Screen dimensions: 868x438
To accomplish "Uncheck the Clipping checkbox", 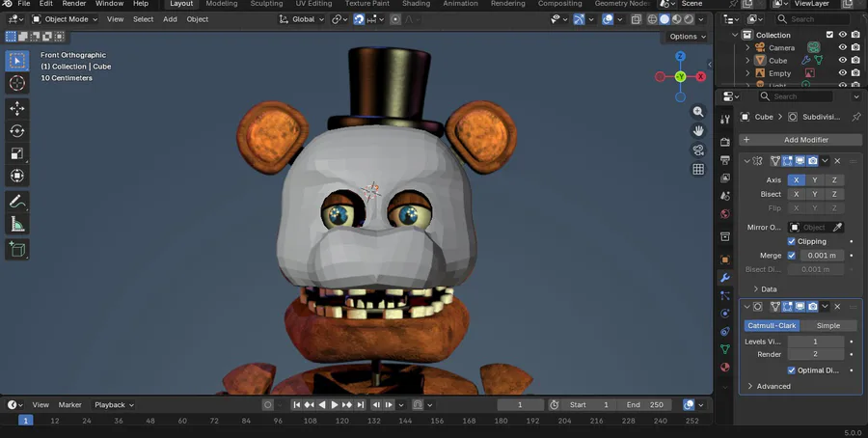I will [x=791, y=241].
